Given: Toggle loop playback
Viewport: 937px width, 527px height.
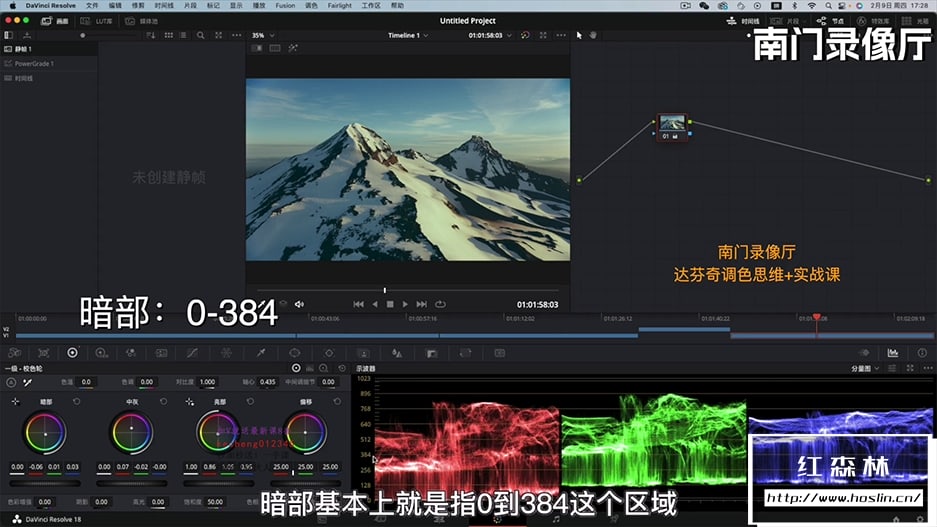Looking at the screenshot, I should [x=440, y=304].
